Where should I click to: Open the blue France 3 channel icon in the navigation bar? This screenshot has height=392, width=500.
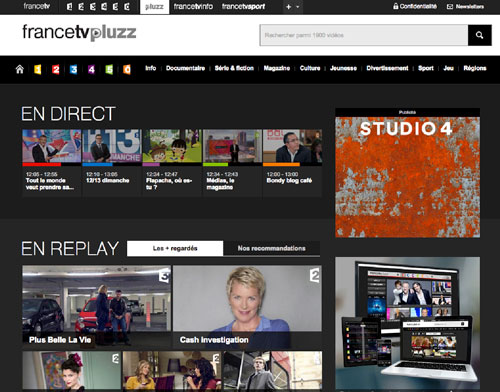click(74, 69)
